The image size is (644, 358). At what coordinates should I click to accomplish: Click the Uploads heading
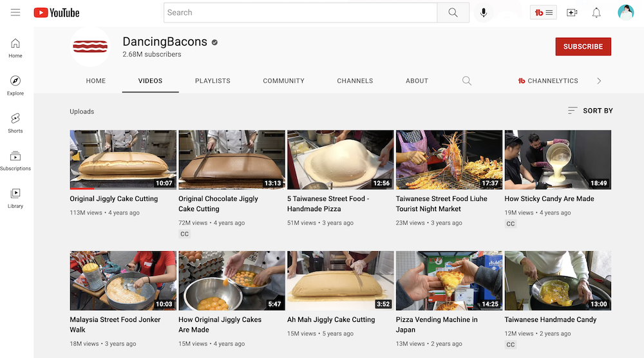click(x=82, y=111)
